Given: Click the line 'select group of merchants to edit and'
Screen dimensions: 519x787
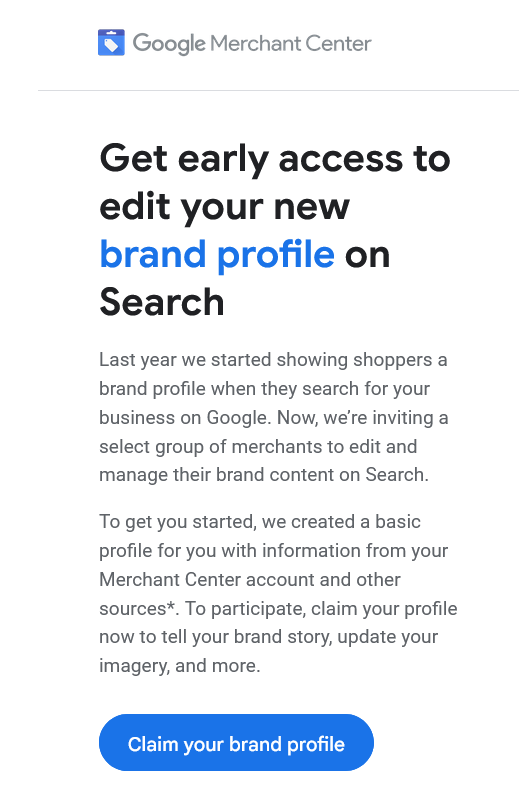Looking at the screenshot, I should click(x=258, y=447).
